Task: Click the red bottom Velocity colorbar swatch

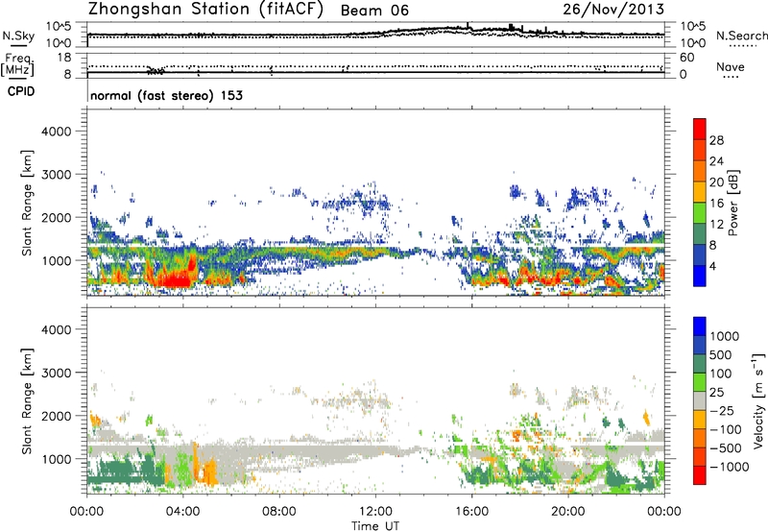Action: point(700,475)
